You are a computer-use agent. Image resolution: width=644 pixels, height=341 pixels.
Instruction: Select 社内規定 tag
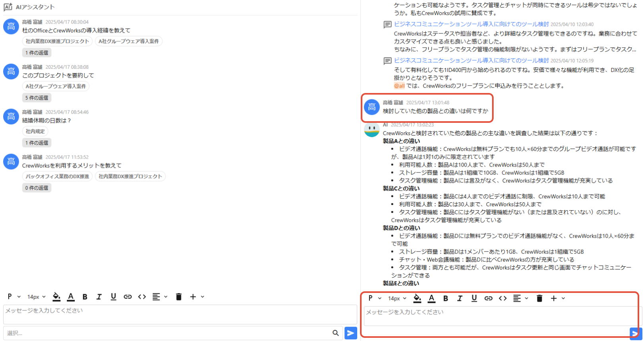point(35,131)
